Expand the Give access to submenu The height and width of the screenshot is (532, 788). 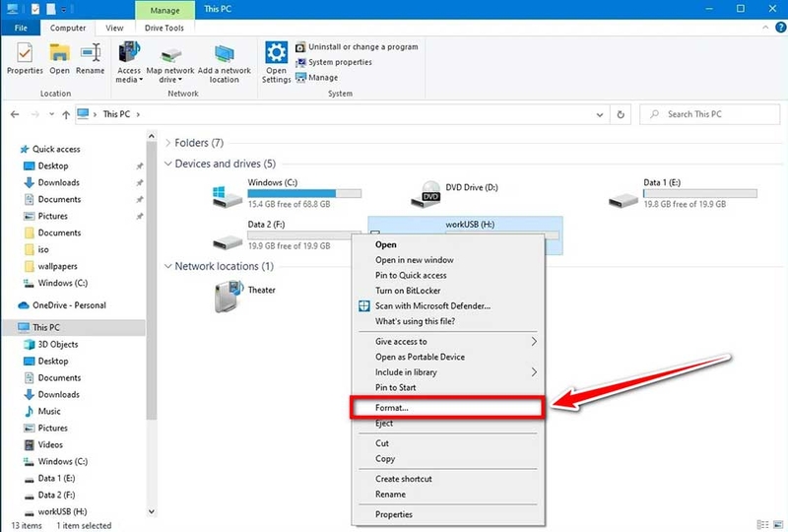point(448,342)
